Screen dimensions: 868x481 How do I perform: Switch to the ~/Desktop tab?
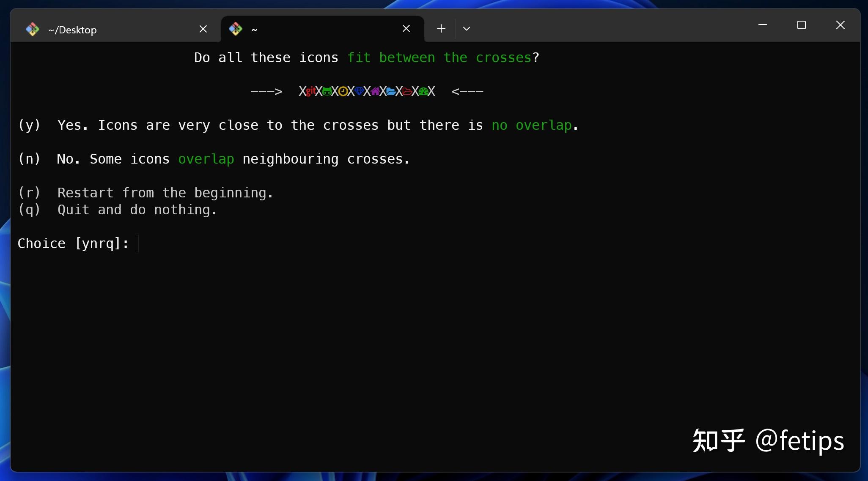click(x=72, y=29)
